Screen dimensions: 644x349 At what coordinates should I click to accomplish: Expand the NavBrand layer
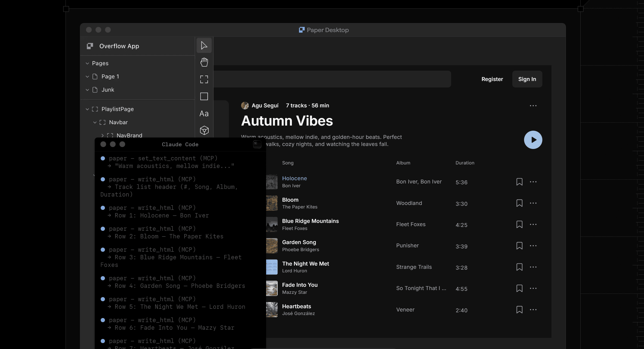point(103,135)
